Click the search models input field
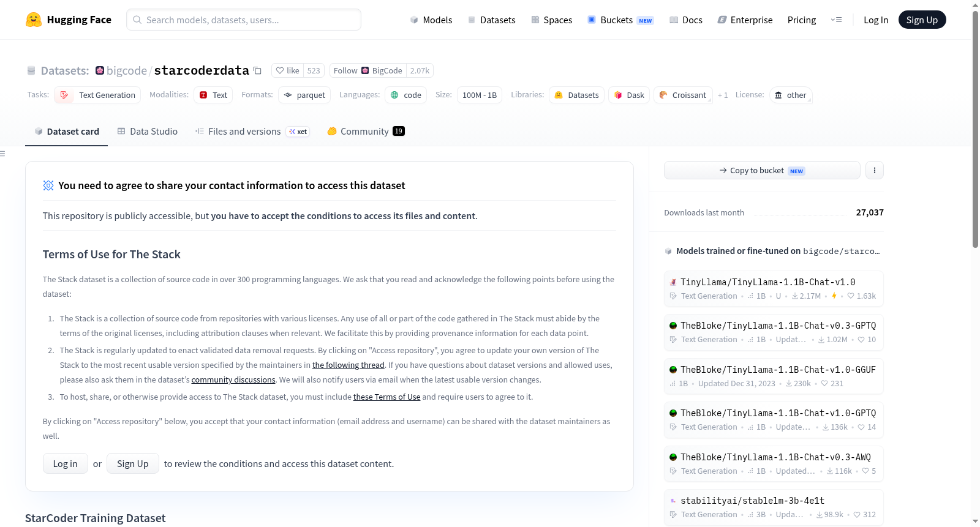980x527 pixels. tap(244, 20)
